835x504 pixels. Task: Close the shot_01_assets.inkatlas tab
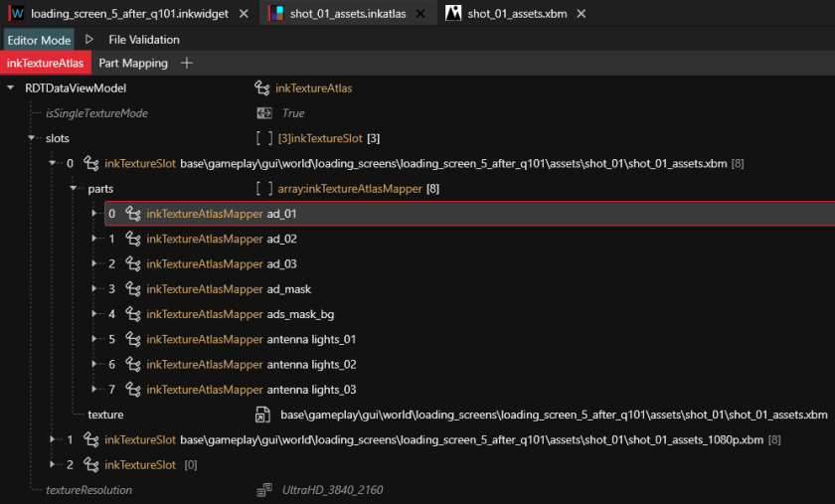(420, 13)
